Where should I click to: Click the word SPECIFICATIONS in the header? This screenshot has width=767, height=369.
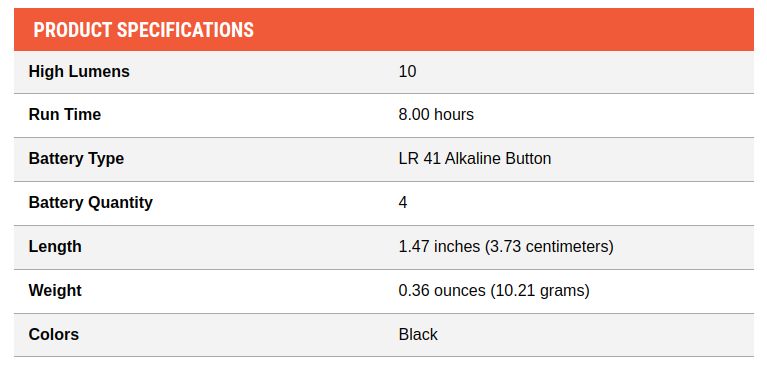pyautogui.click(x=185, y=30)
